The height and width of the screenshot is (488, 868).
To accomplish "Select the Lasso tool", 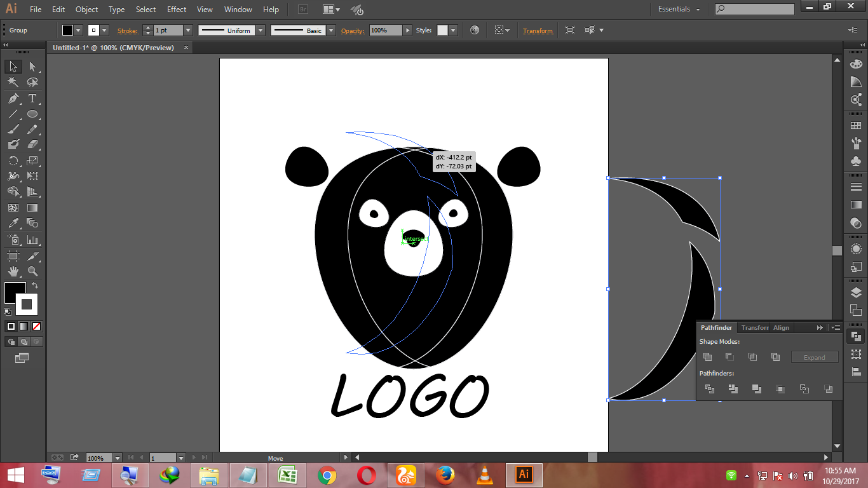I will tap(32, 83).
